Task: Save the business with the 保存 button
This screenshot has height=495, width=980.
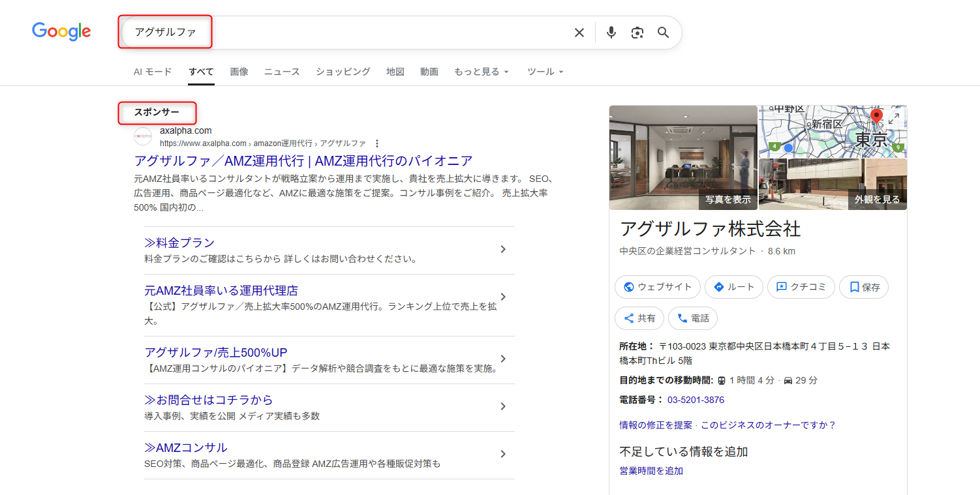Action: pyautogui.click(x=864, y=287)
